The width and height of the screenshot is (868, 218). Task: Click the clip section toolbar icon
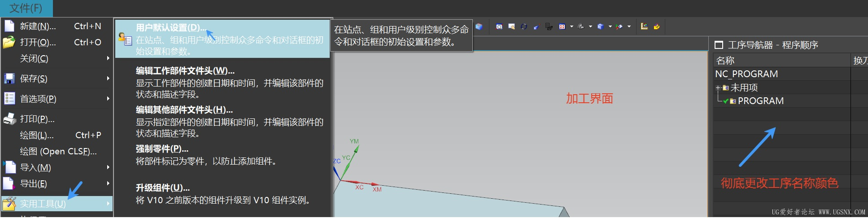pos(619,26)
